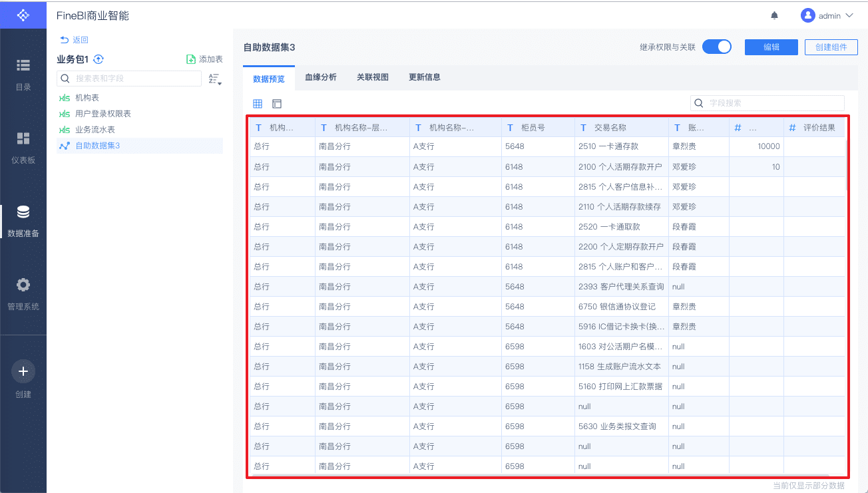
Task: Switch to grid table view icon
Action: (x=258, y=104)
